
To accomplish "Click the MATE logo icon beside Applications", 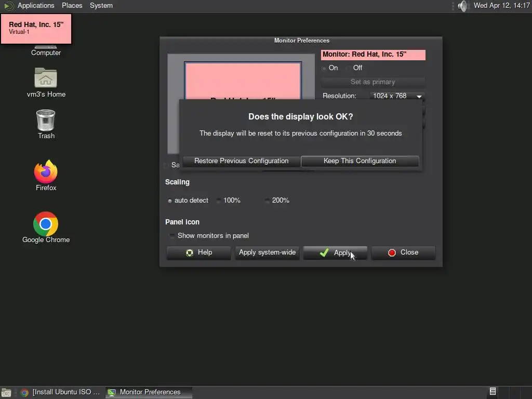I will click(x=8, y=6).
